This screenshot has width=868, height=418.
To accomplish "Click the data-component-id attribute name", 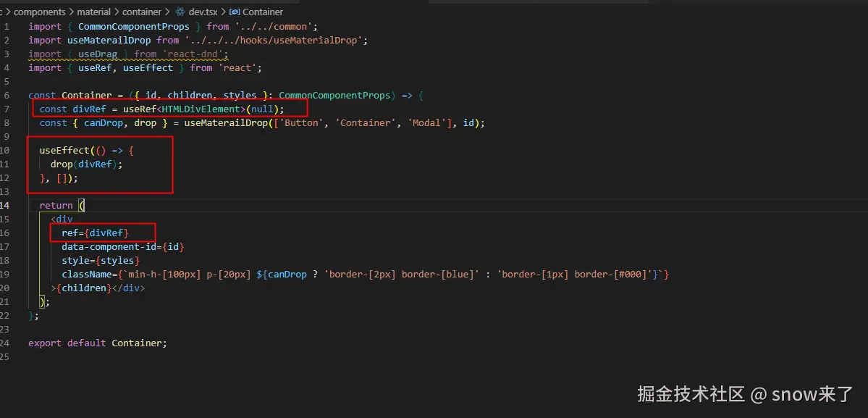I will (x=109, y=246).
